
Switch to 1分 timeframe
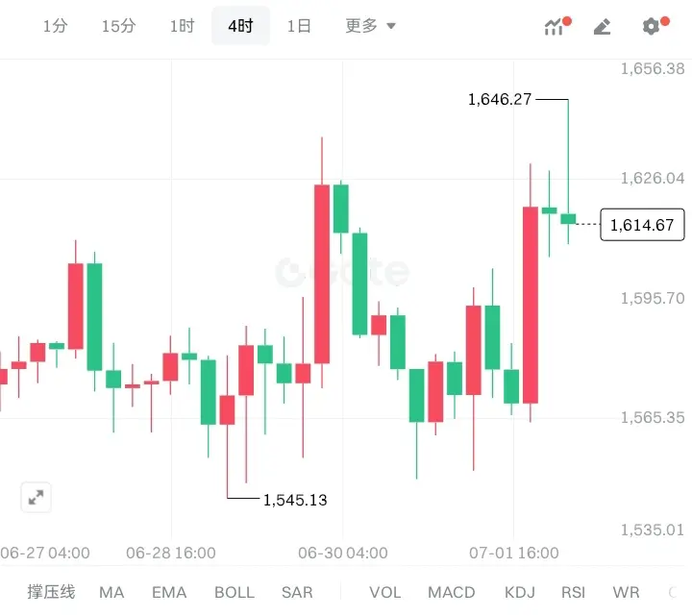[x=55, y=26]
